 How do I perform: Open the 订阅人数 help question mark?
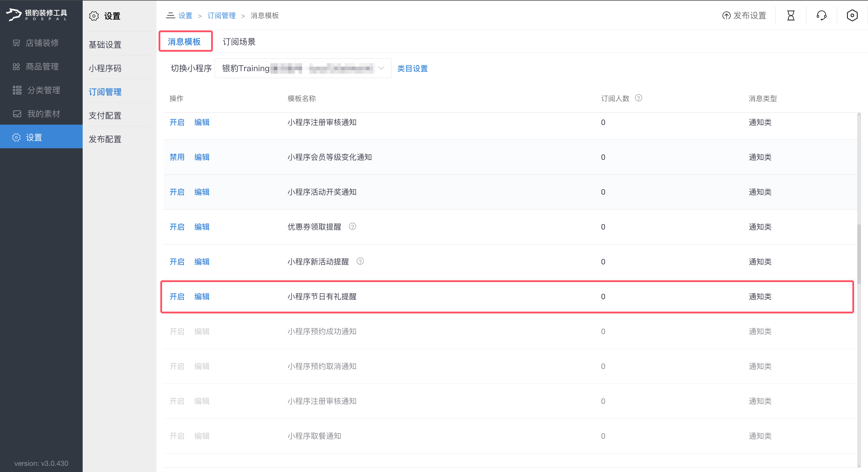(x=639, y=98)
